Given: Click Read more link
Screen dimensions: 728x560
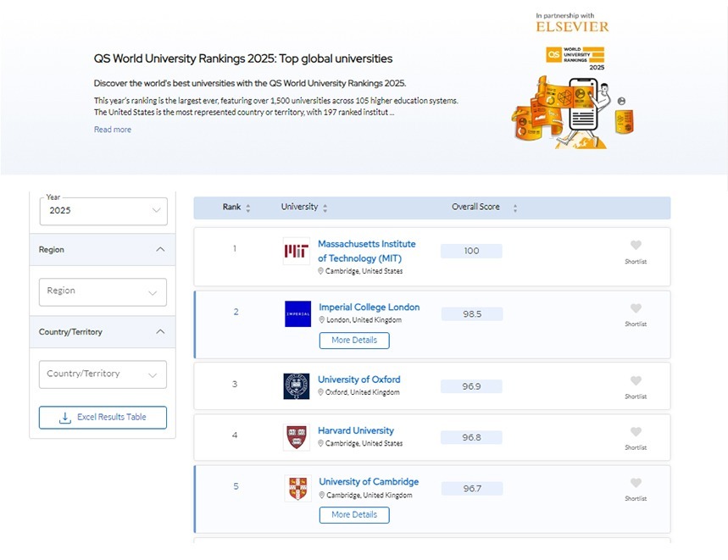Looking at the screenshot, I should [x=113, y=130].
